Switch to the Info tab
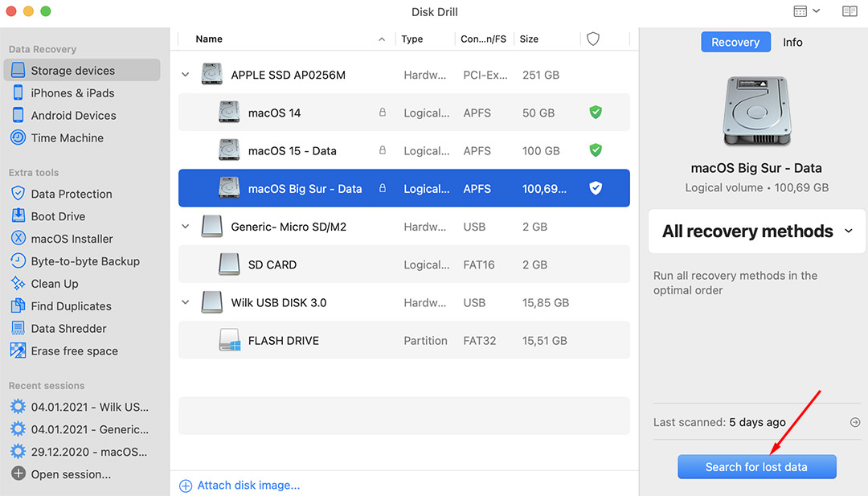868x496 pixels. [x=792, y=42]
